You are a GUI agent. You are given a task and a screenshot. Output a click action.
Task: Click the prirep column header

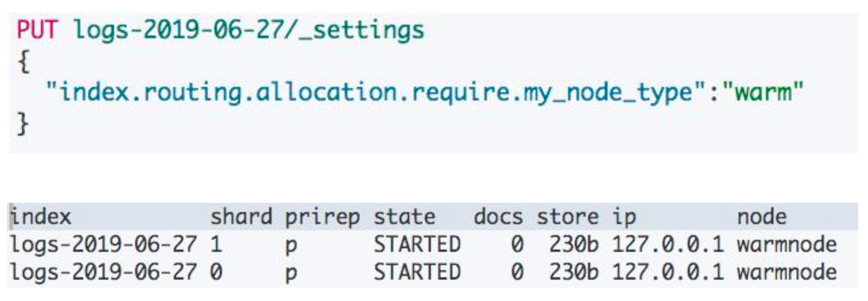tap(322, 218)
